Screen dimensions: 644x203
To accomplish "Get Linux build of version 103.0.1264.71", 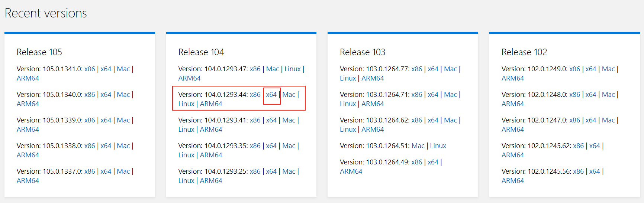I will [348, 104].
